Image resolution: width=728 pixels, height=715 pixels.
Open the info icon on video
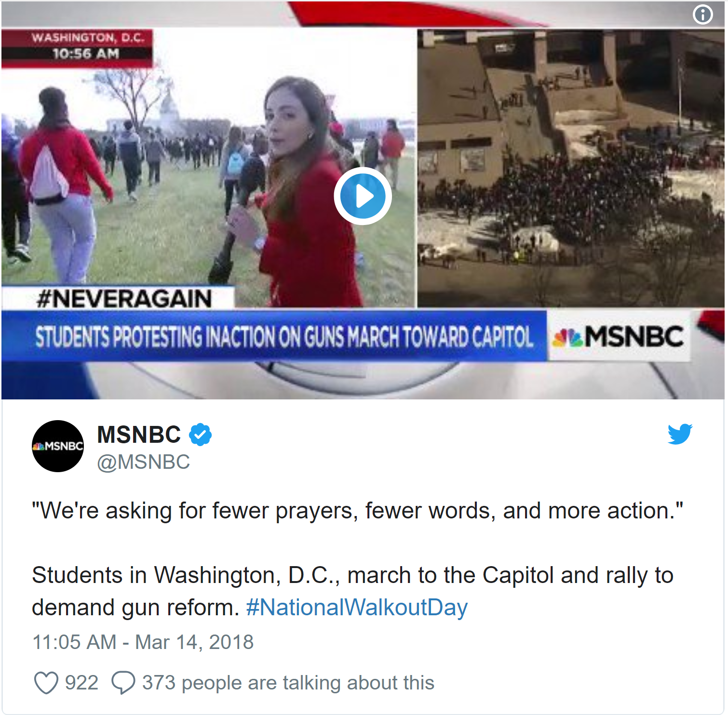(702, 14)
